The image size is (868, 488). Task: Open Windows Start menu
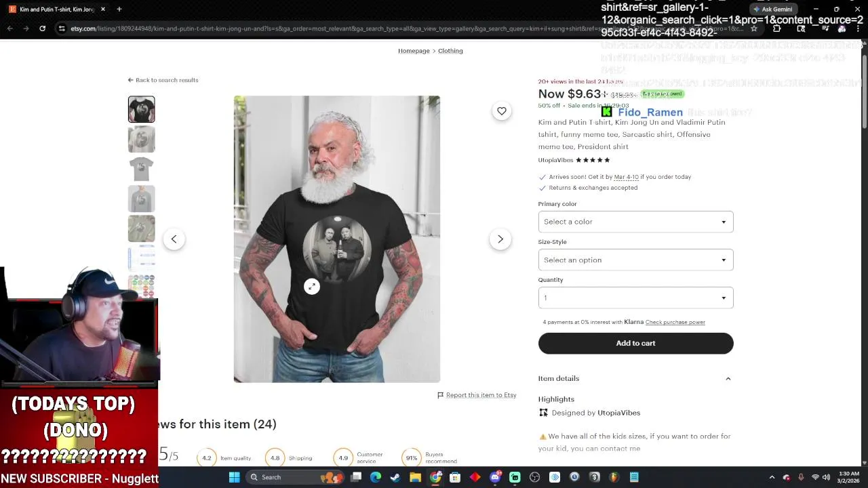234,477
